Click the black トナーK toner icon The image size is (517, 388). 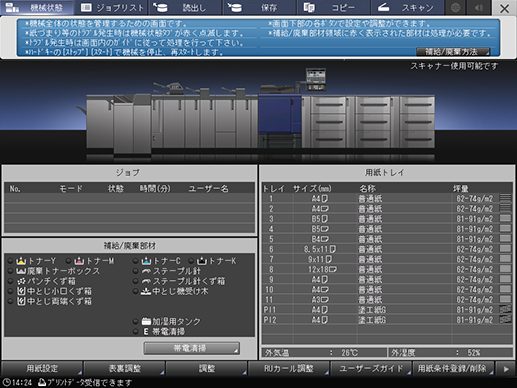[x=202, y=261]
